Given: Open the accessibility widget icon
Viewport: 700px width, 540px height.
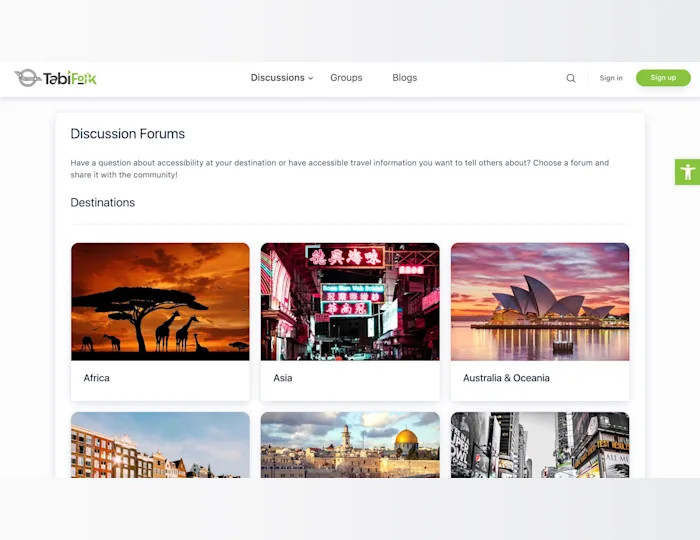Looking at the screenshot, I should 688,172.
